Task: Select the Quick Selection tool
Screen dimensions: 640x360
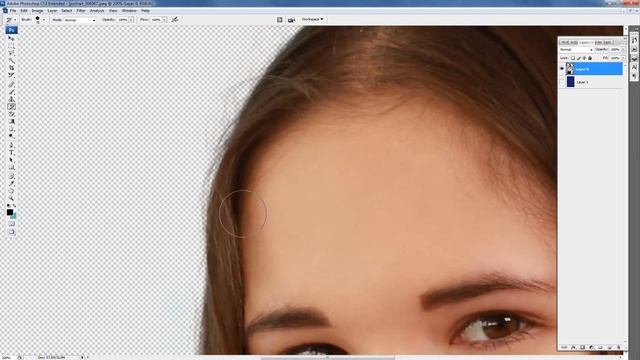Action: [11, 60]
